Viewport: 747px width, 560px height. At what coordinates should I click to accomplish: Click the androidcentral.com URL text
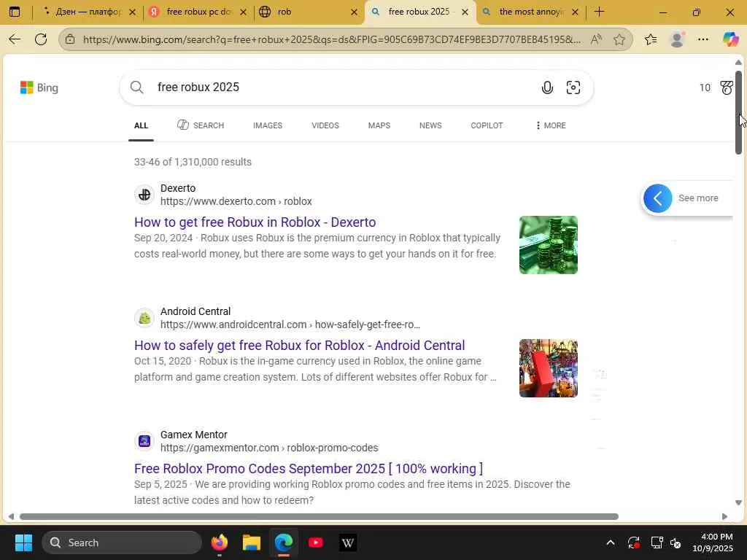point(290,324)
